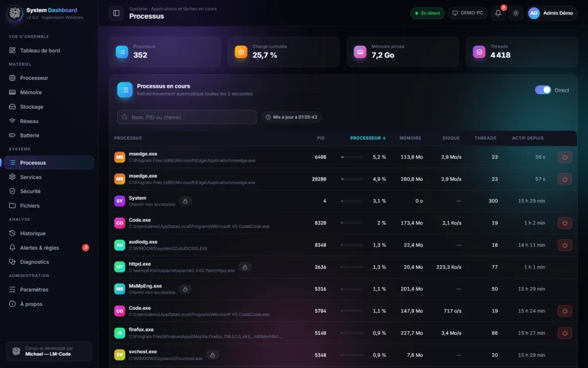The height and width of the screenshot is (368, 588).
Task: Select the Charge cumulée 25,7 % card
Action: click(284, 52)
